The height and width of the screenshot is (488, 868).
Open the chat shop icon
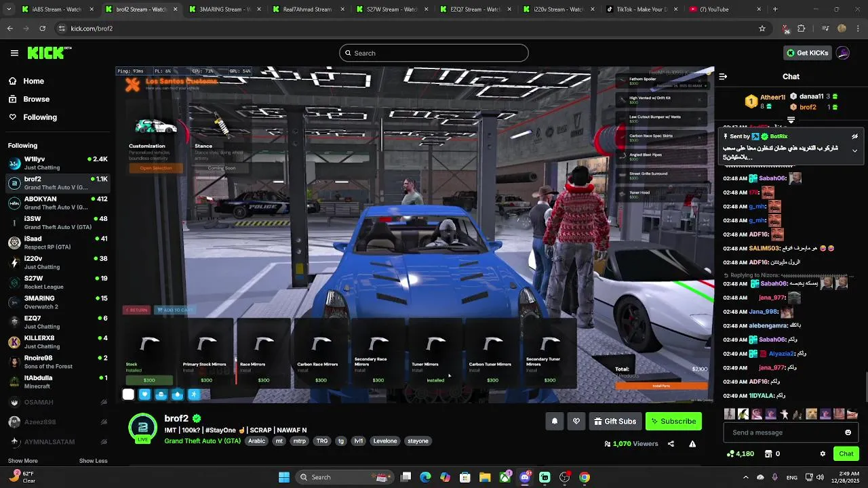(768, 453)
